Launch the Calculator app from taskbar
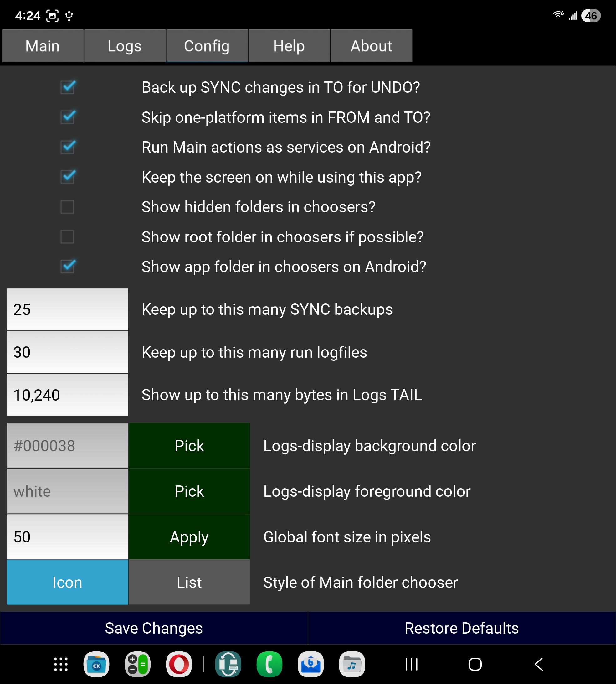616x684 pixels. tap(137, 664)
